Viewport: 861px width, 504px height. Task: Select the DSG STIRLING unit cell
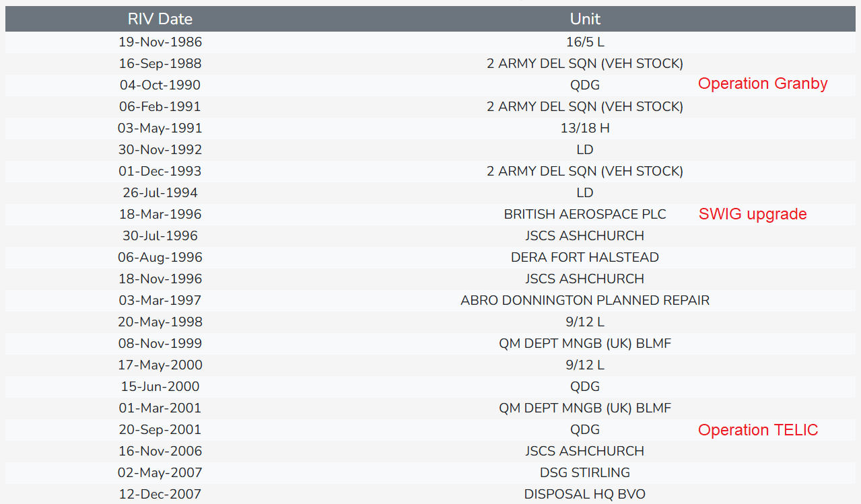(585, 472)
